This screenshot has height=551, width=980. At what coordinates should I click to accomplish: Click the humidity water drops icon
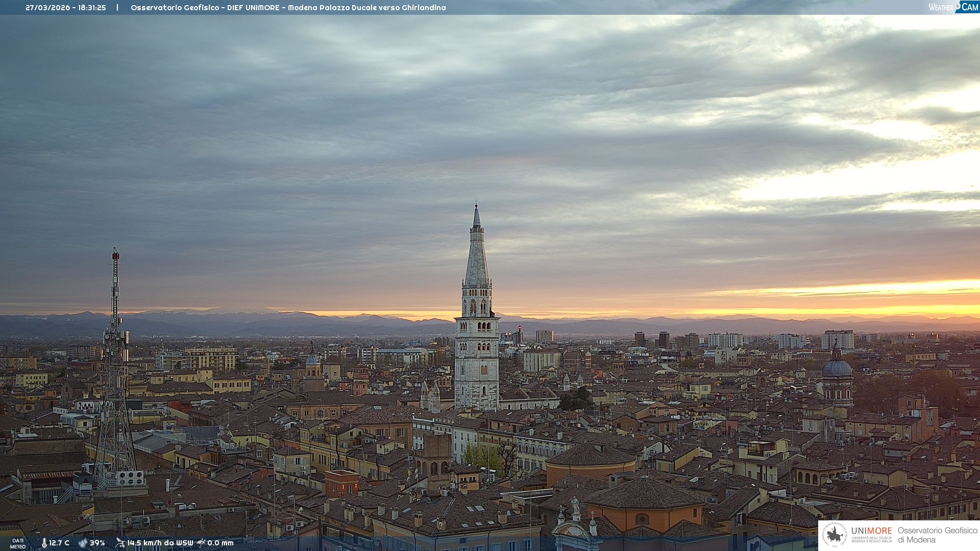[x=83, y=543]
